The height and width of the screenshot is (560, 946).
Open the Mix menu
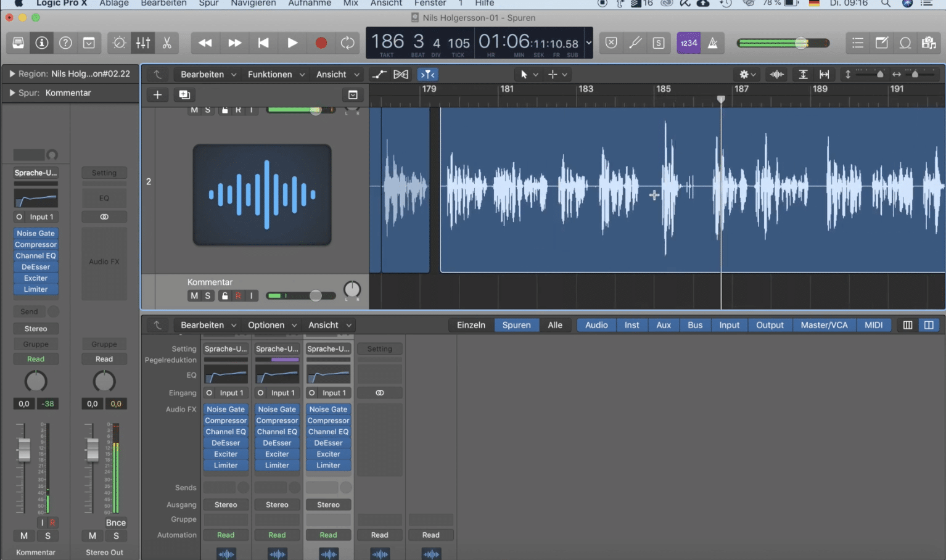pos(351,3)
